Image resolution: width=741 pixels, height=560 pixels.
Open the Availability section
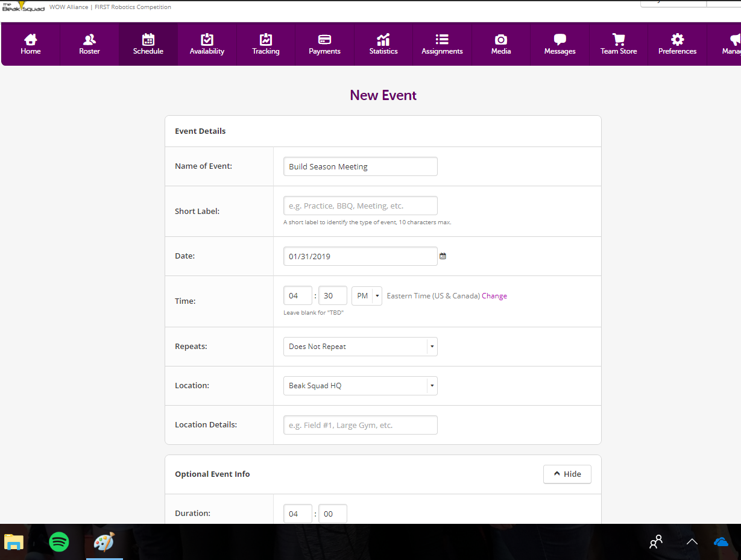pyautogui.click(x=207, y=44)
